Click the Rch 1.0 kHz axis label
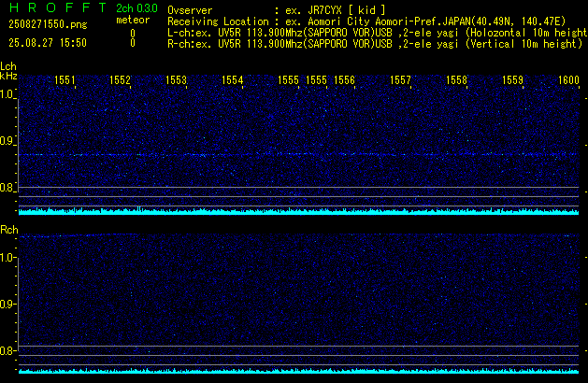Viewport: 588px width, 383px height. click(7, 258)
